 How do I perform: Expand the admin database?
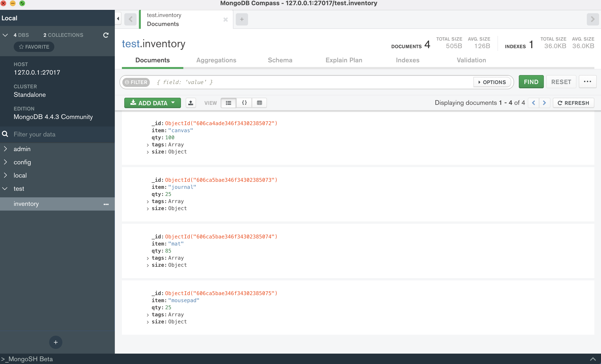click(5, 149)
